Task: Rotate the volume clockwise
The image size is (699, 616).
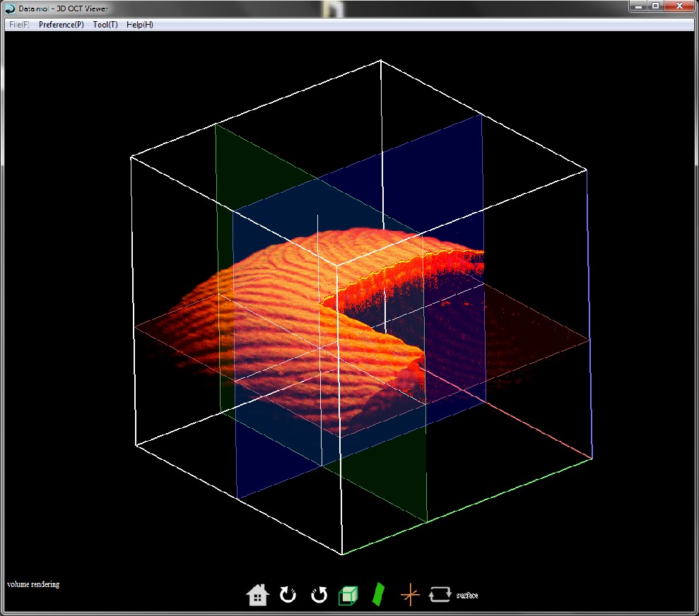Action: 288,595
